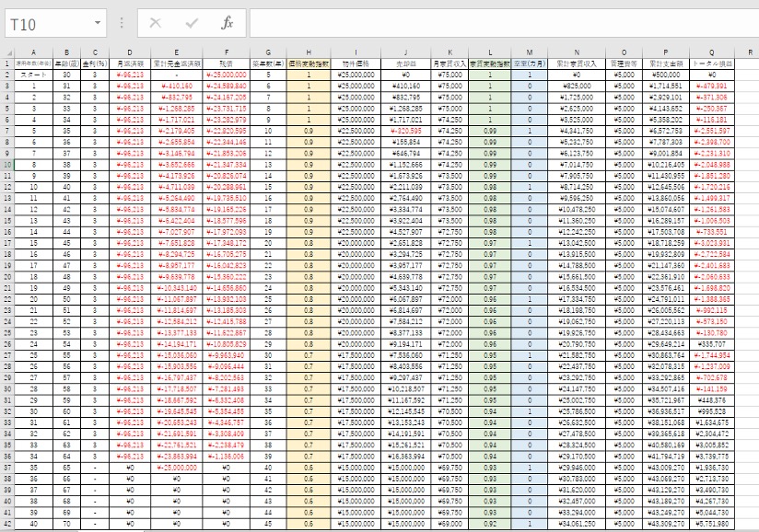The image size is (759, 532).
Task: Click the 管理費等 header cell
Action: click(x=624, y=64)
